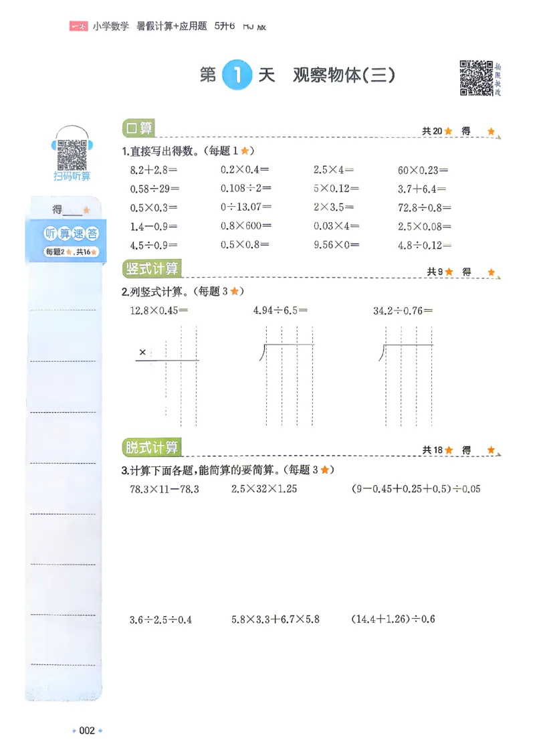Click the problem 3.7+6.4=
This screenshot has width=535, height=756.
[x=422, y=189]
